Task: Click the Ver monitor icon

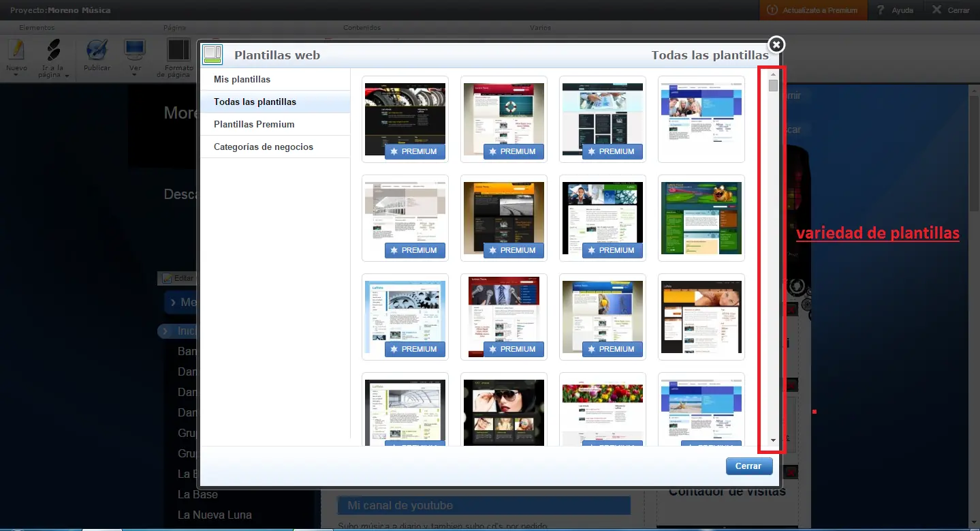Action: pyautogui.click(x=135, y=50)
